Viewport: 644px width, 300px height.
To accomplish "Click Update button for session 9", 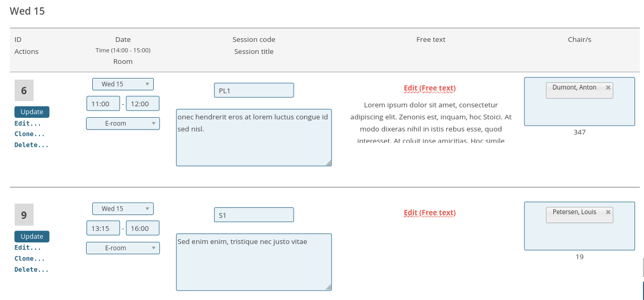I will 32,237.
